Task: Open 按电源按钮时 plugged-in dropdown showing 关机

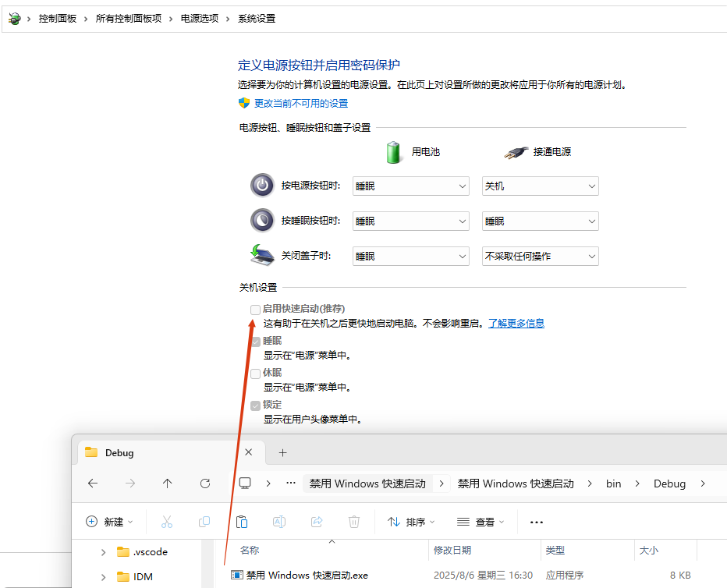Action: pos(540,186)
